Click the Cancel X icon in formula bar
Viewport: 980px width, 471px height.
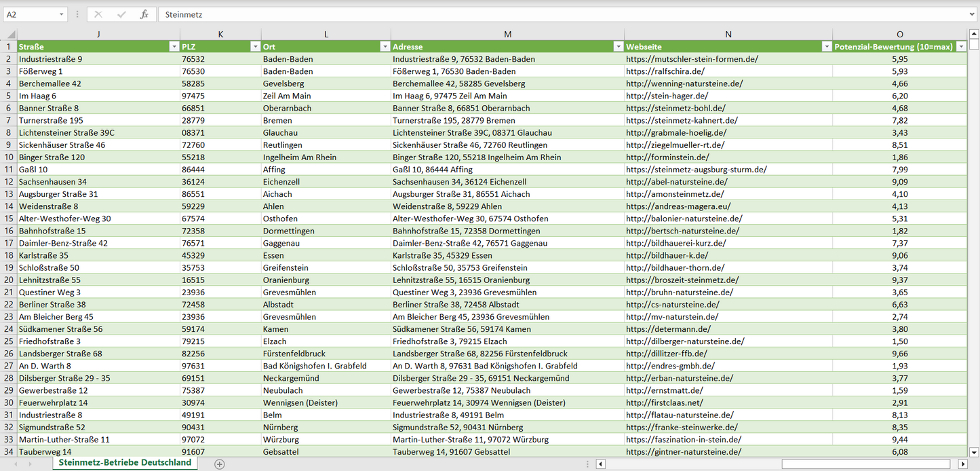[x=98, y=14]
